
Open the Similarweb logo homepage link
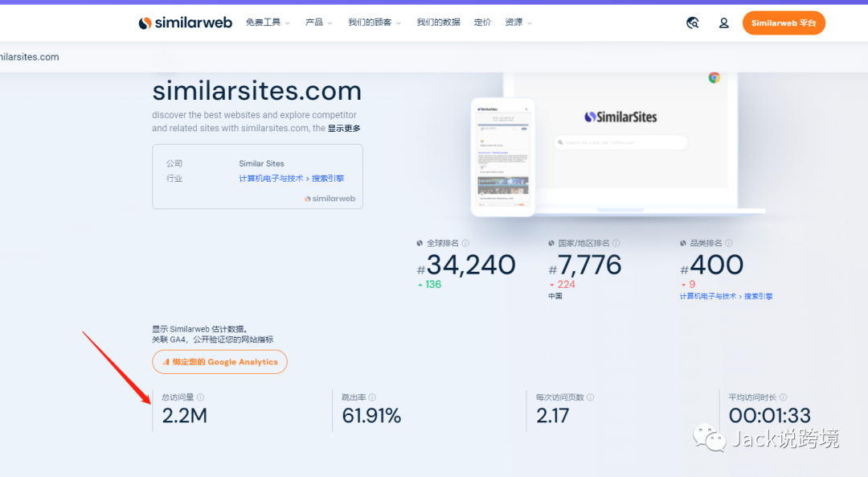point(186,23)
